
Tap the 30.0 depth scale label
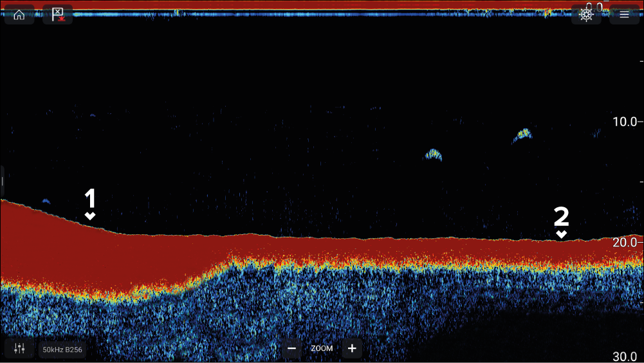[x=623, y=357]
